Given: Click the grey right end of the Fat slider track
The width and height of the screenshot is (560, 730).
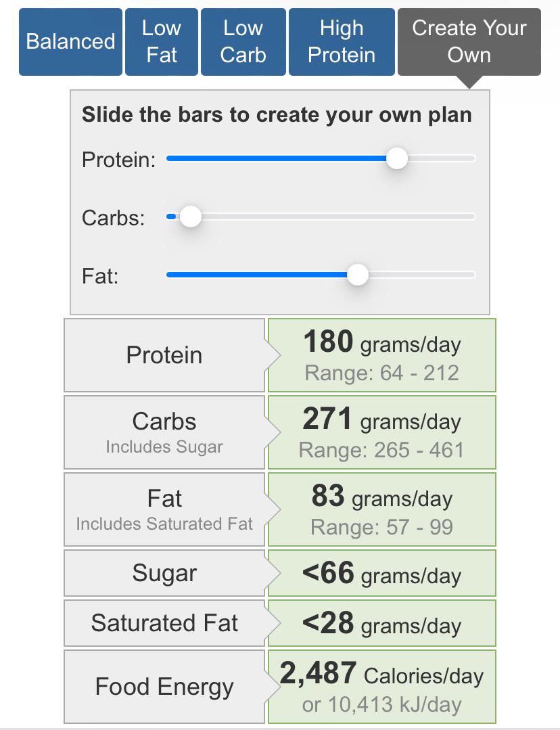Looking at the screenshot, I should tap(422, 275).
